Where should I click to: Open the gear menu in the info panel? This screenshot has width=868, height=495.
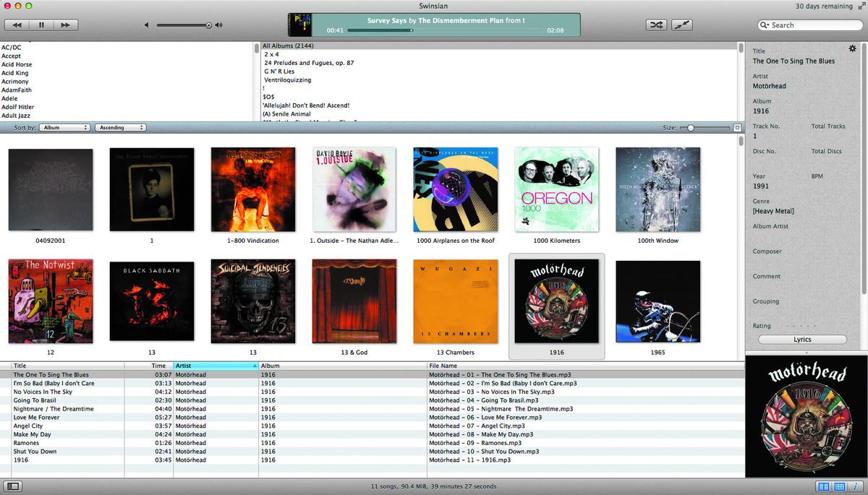[x=852, y=48]
